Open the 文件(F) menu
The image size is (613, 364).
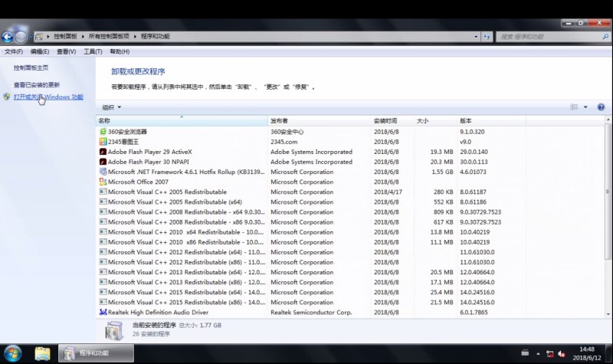click(x=14, y=51)
